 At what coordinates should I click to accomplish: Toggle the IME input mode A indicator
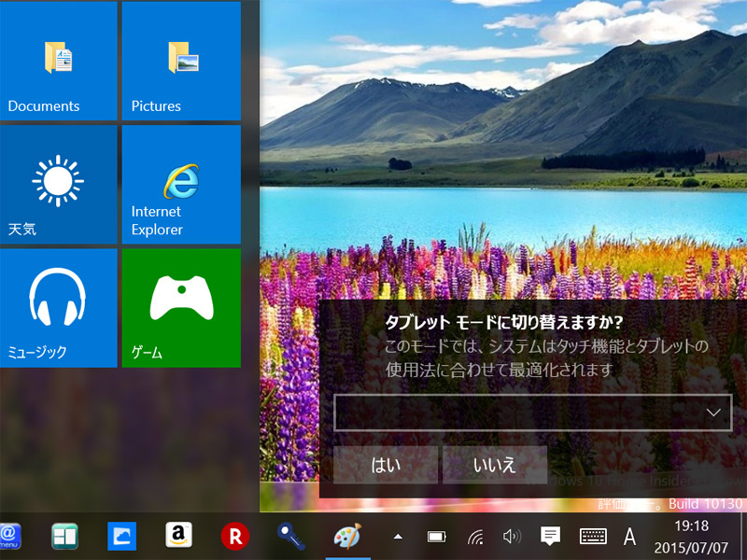tap(629, 537)
